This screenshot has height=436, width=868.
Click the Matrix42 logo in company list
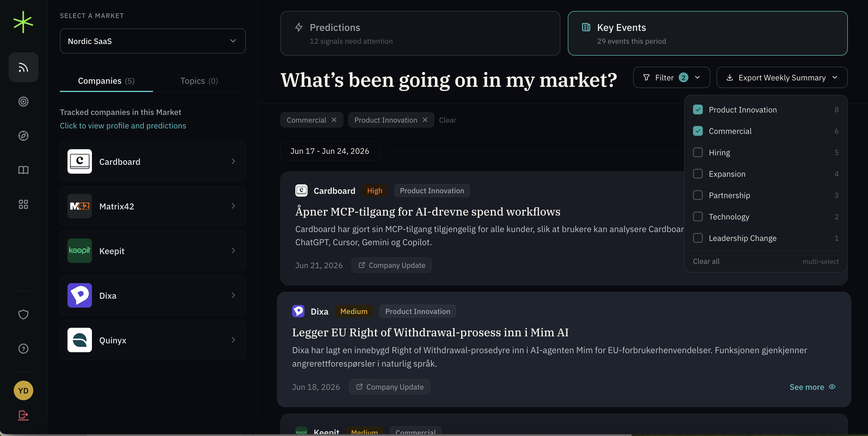tap(79, 206)
